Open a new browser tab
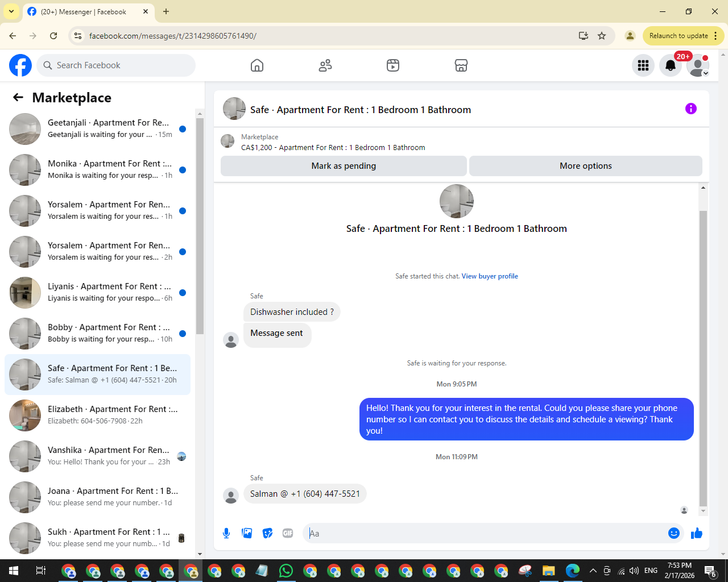The height and width of the screenshot is (582, 728). point(166,11)
